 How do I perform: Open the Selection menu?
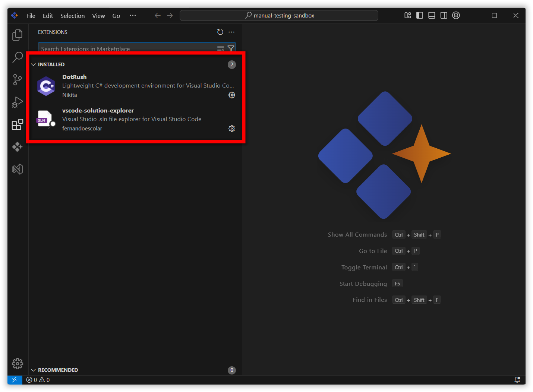pos(72,16)
